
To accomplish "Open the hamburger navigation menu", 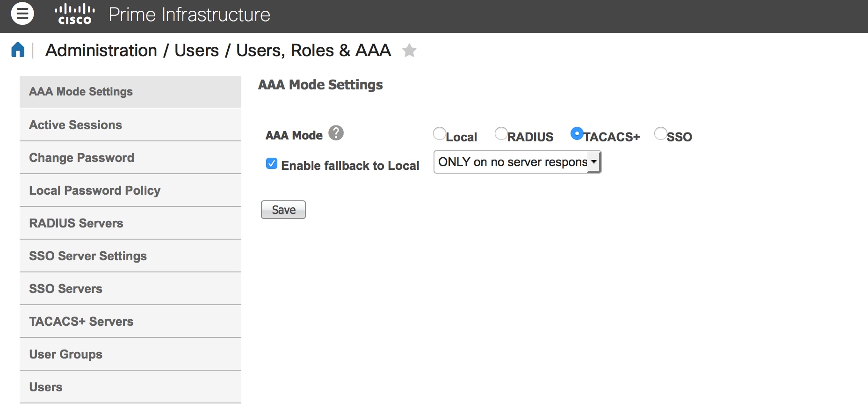I will 22,14.
